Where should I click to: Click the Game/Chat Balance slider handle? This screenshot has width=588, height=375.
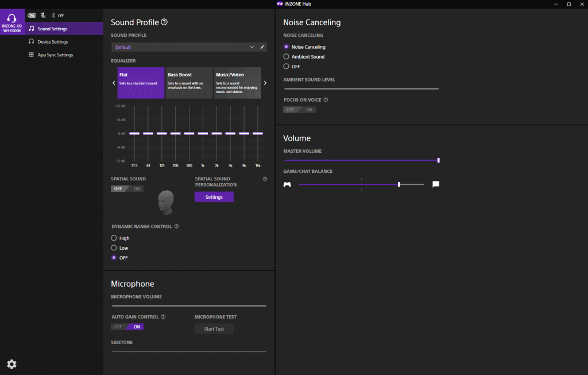399,184
